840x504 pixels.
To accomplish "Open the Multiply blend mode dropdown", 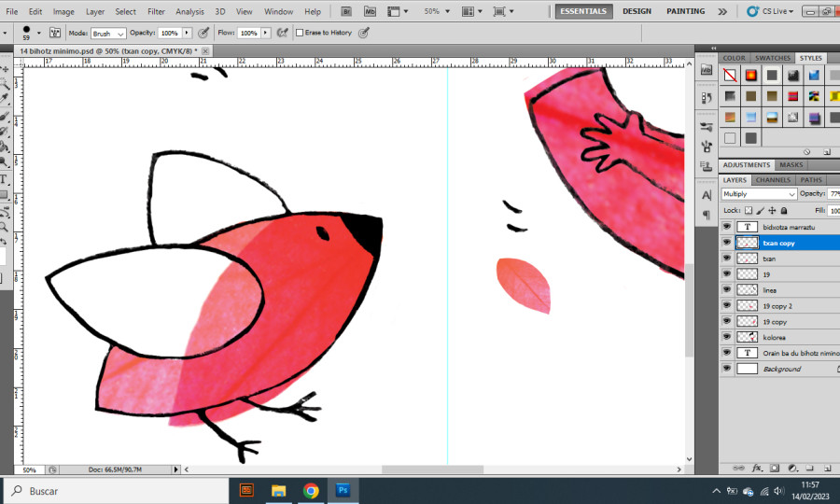I will [x=759, y=194].
